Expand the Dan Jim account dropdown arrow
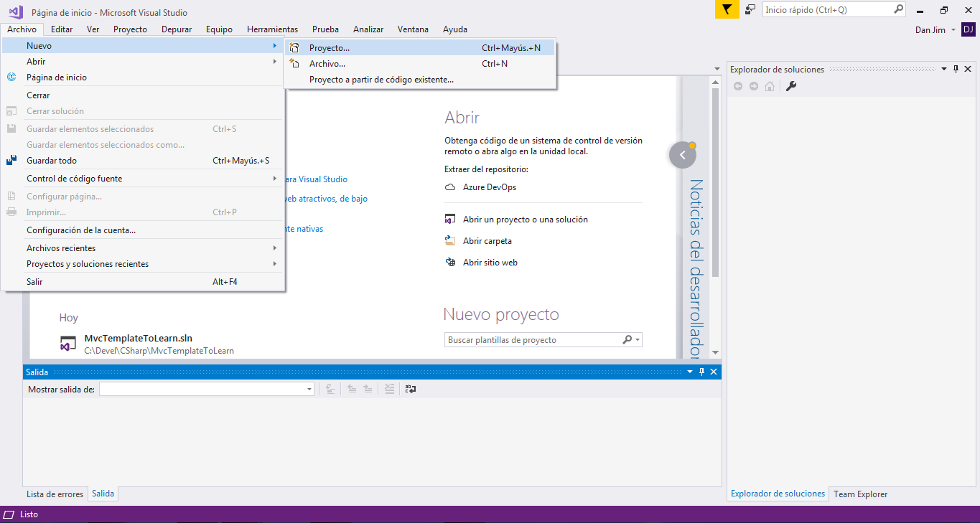 tap(953, 30)
